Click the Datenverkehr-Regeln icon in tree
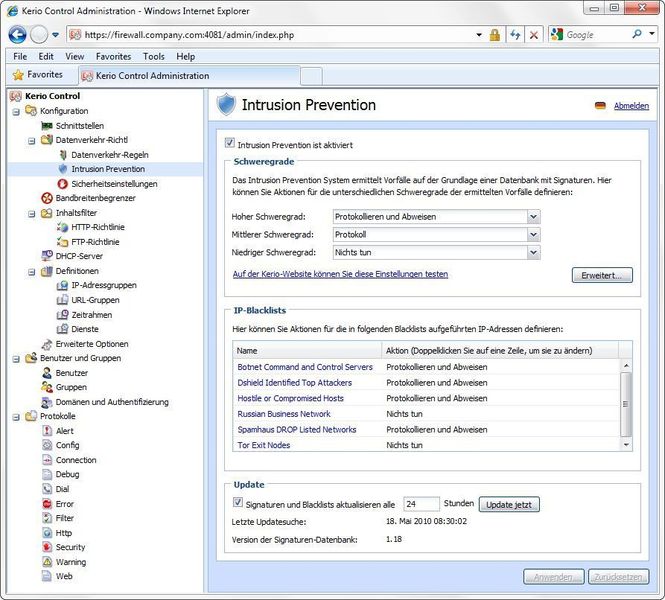This screenshot has height=600, width=665. click(x=63, y=155)
